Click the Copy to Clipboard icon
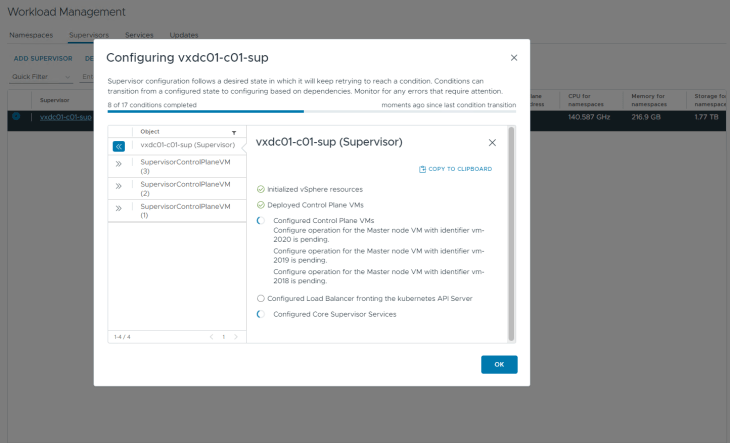 click(423, 169)
